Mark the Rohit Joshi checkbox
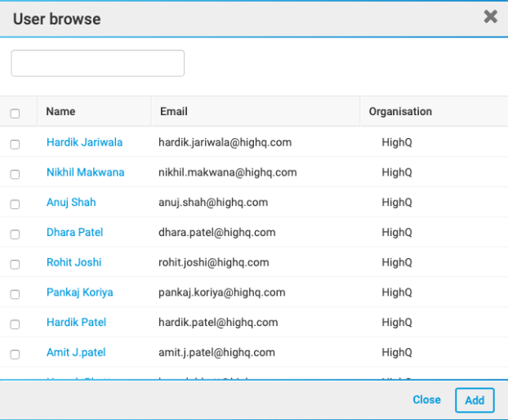Screen dimensions: 508x420 point(15,264)
